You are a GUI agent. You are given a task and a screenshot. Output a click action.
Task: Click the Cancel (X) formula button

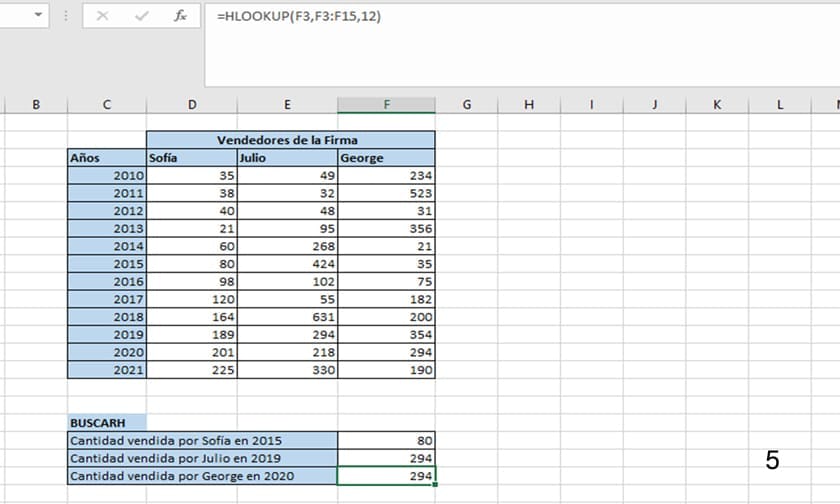coord(103,17)
